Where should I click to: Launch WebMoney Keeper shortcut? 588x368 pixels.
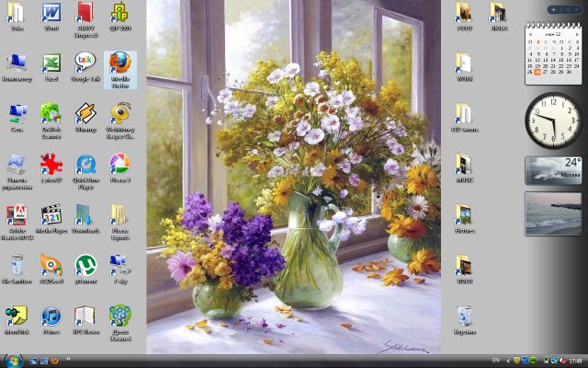[120, 121]
